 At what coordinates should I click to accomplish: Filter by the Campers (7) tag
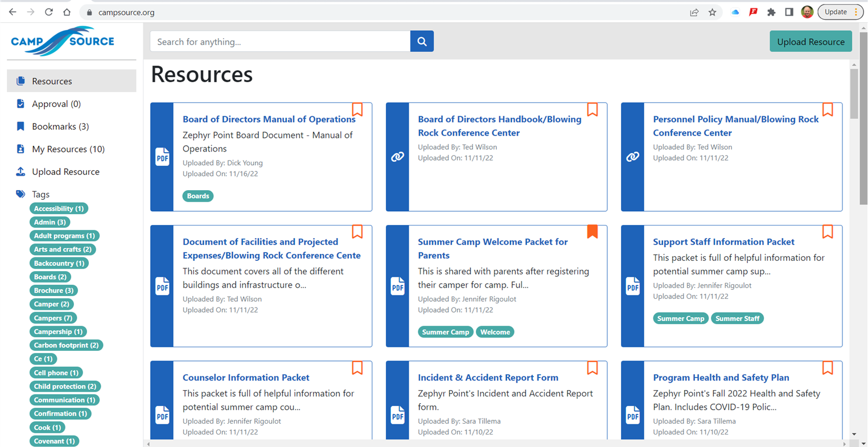point(53,318)
